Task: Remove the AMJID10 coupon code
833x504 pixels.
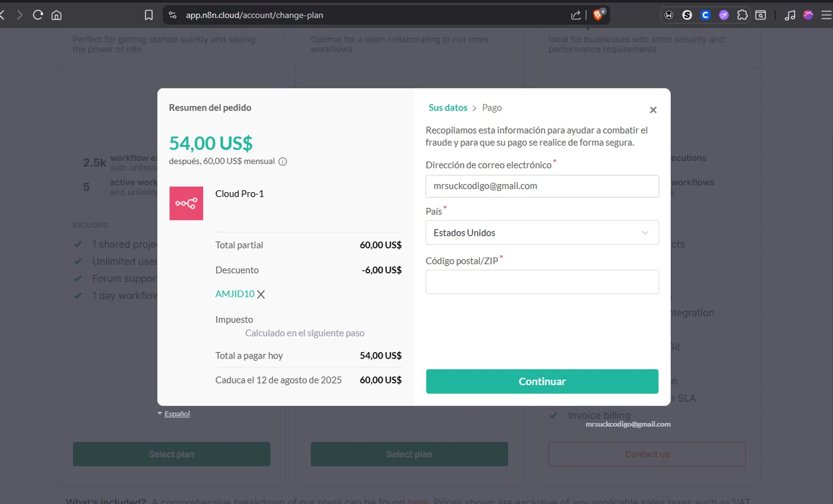Action: pos(261,294)
